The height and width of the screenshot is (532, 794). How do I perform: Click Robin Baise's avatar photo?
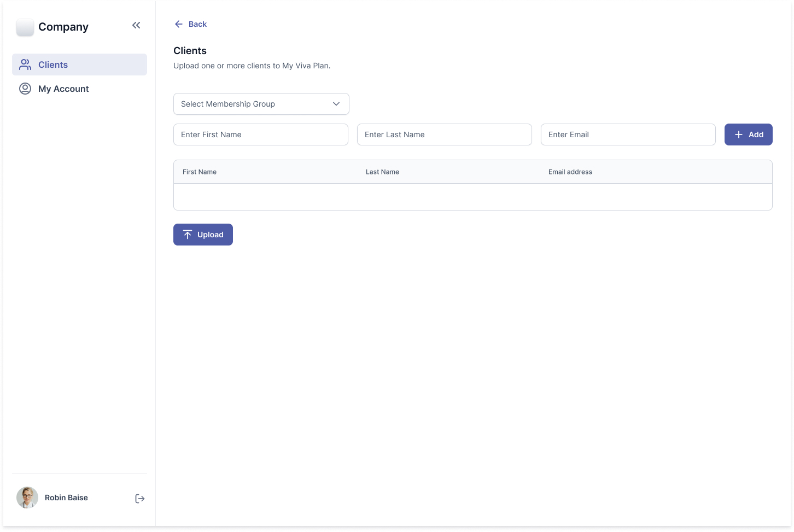27,498
